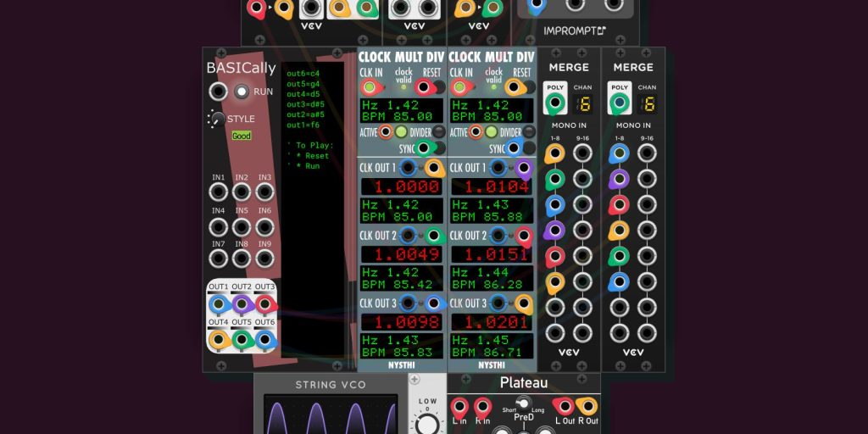Adjust the STYLE knob on BASICally

click(x=218, y=119)
